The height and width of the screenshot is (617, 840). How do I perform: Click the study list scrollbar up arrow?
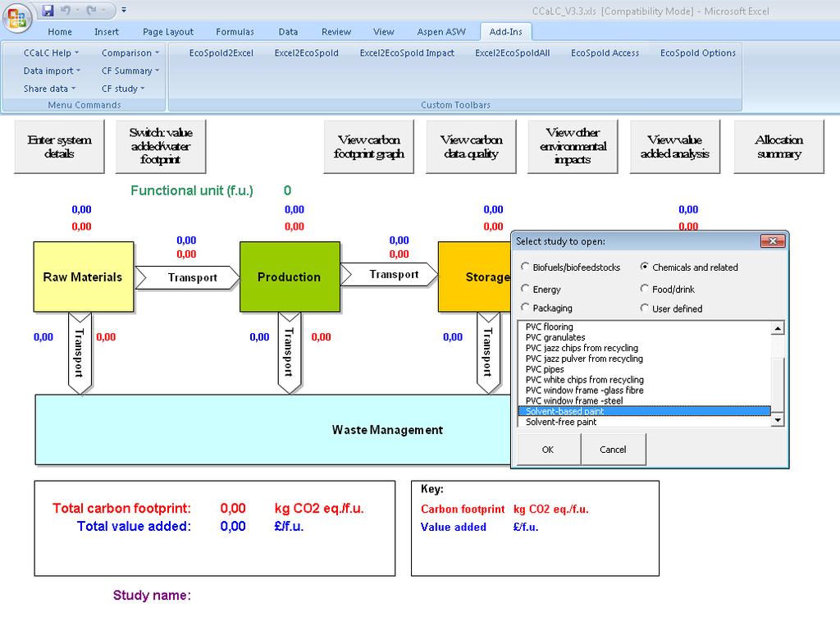click(x=778, y=328)
